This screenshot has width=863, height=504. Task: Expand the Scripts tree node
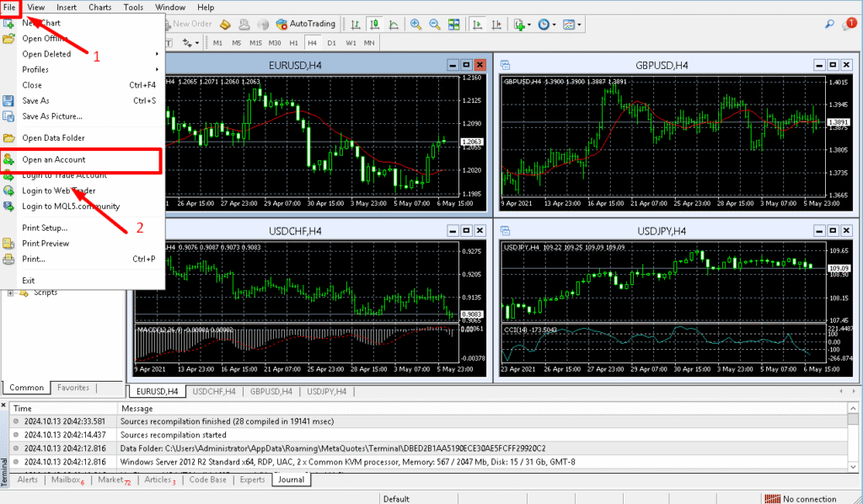(x=10, y=293)
